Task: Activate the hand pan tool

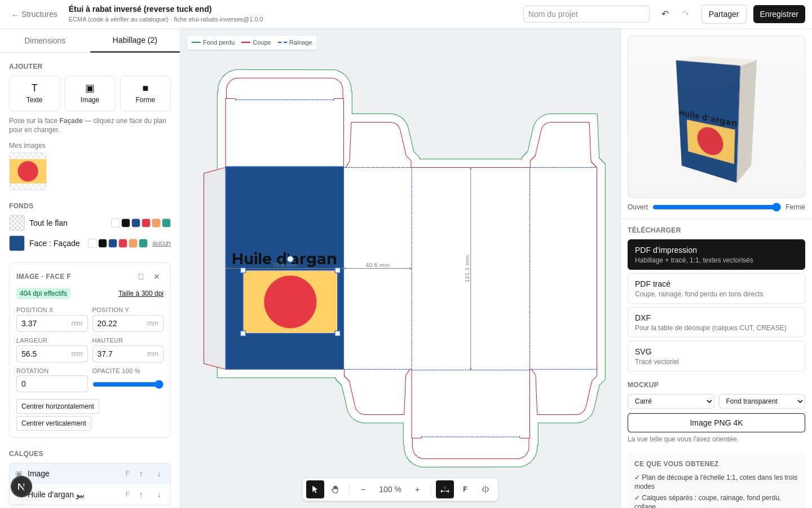Action: coord(335,489)
